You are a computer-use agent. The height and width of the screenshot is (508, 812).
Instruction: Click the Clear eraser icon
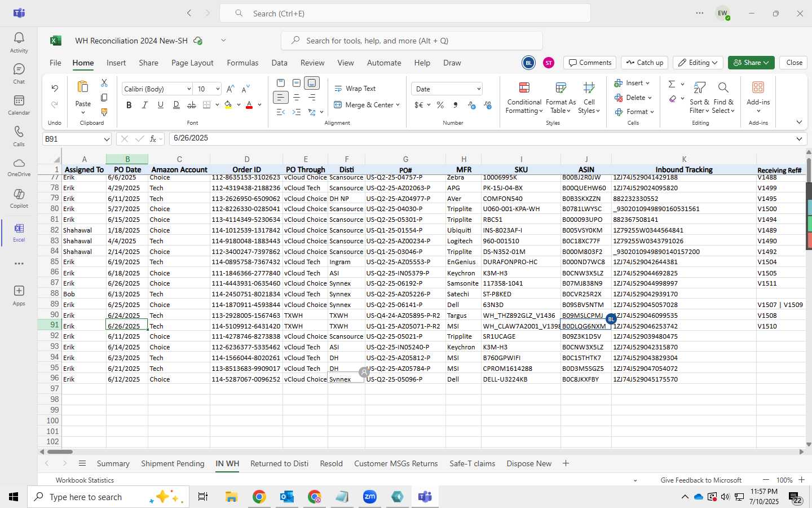[673, 99]
